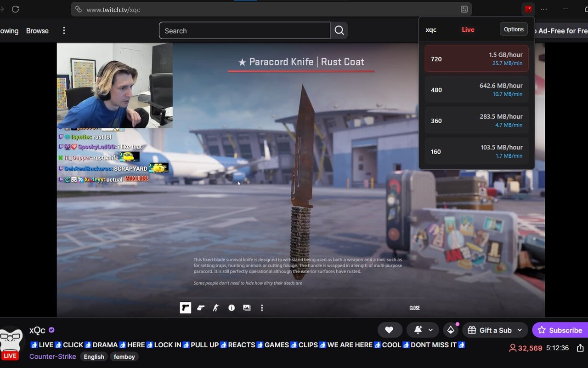Image resolution: width=588 pixels, height=368 pixels.
Task: Open the xQc channel name link
Action: (x=37, y=330)
